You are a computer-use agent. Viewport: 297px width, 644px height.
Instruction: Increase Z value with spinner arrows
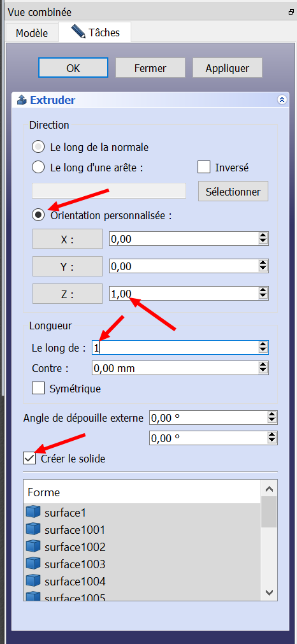[263, 290]
